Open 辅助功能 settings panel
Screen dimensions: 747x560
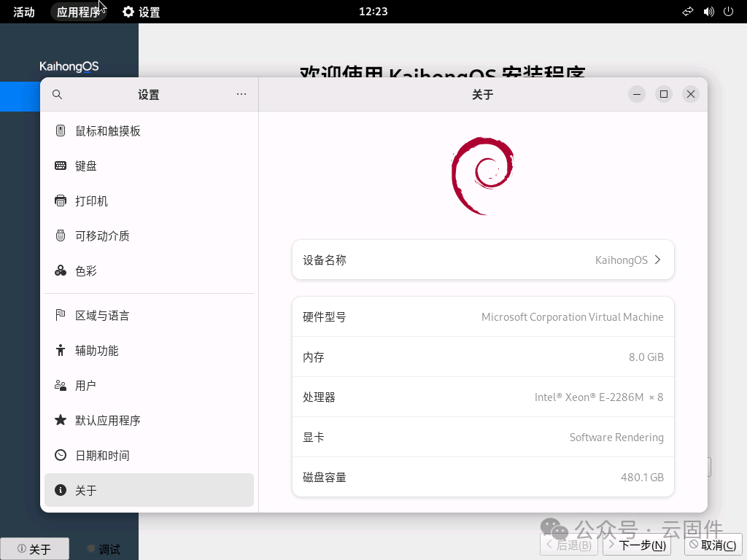point(149,351)
